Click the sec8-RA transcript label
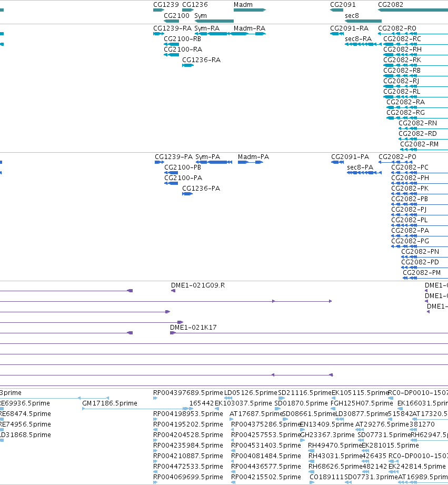 [x=358, y=39]
